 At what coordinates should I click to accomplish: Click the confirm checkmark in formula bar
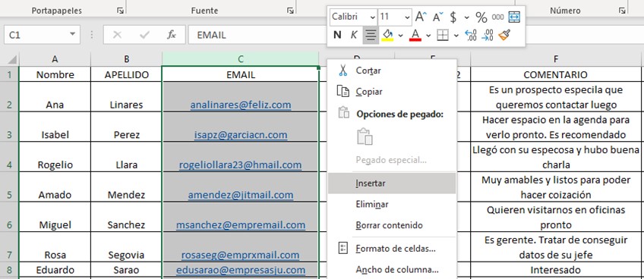(x=144, y=35)
